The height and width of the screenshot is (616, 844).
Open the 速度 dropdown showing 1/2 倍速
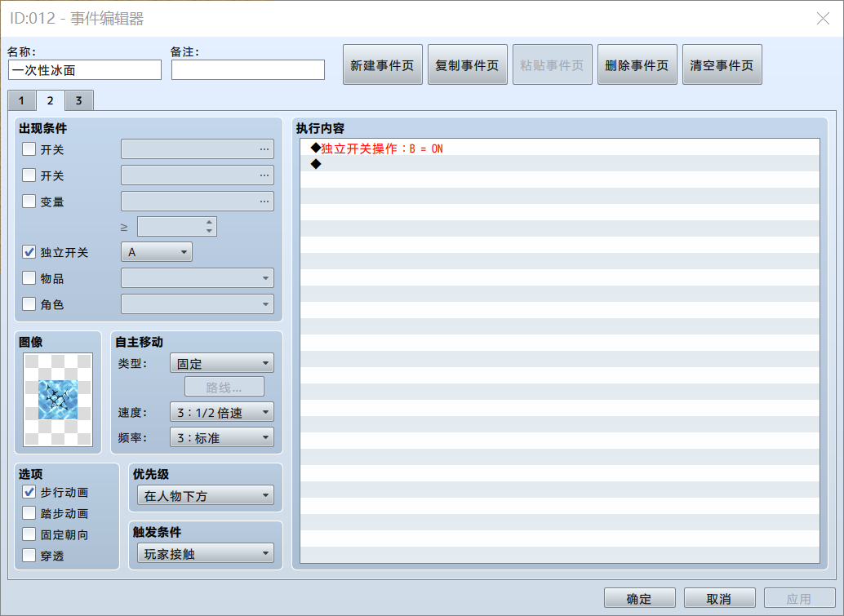point(222,412)
